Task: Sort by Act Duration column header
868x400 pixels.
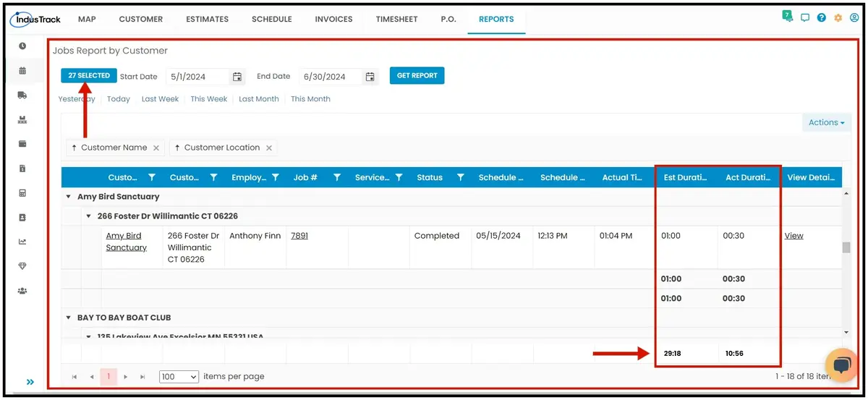Action: click(x=748, y=177)
